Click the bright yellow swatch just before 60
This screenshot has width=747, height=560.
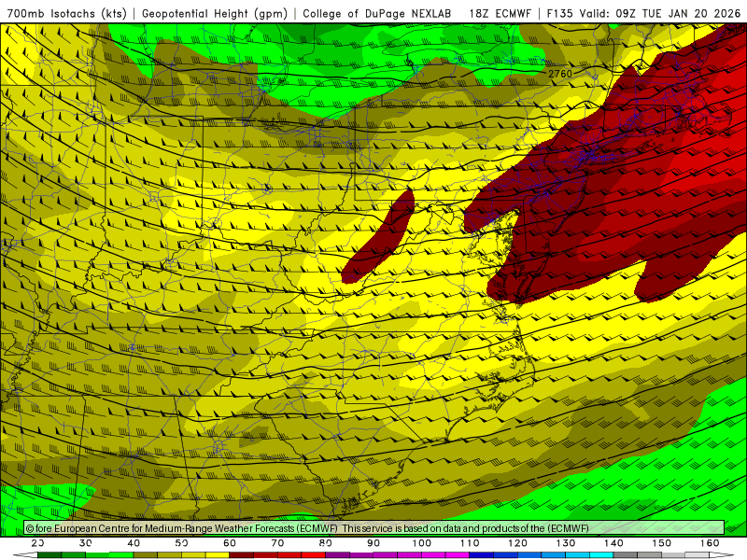(218, 555)
